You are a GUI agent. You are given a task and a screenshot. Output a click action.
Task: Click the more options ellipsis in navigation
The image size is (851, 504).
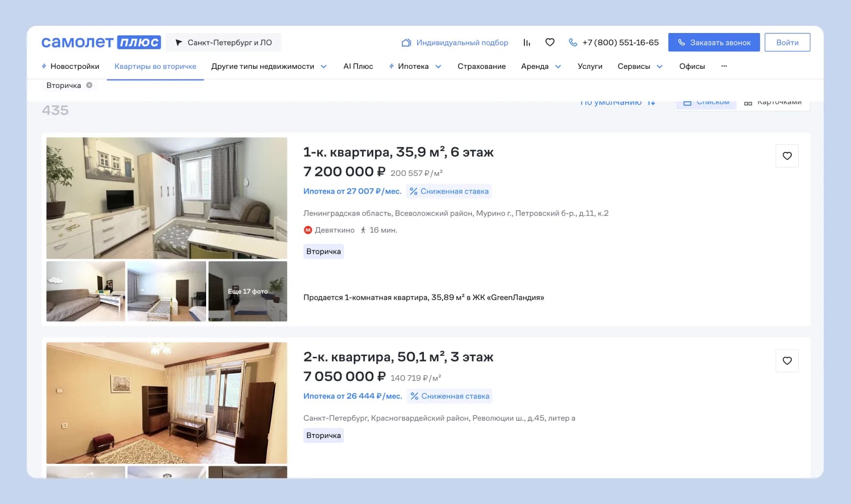click(x=724, y=66)
